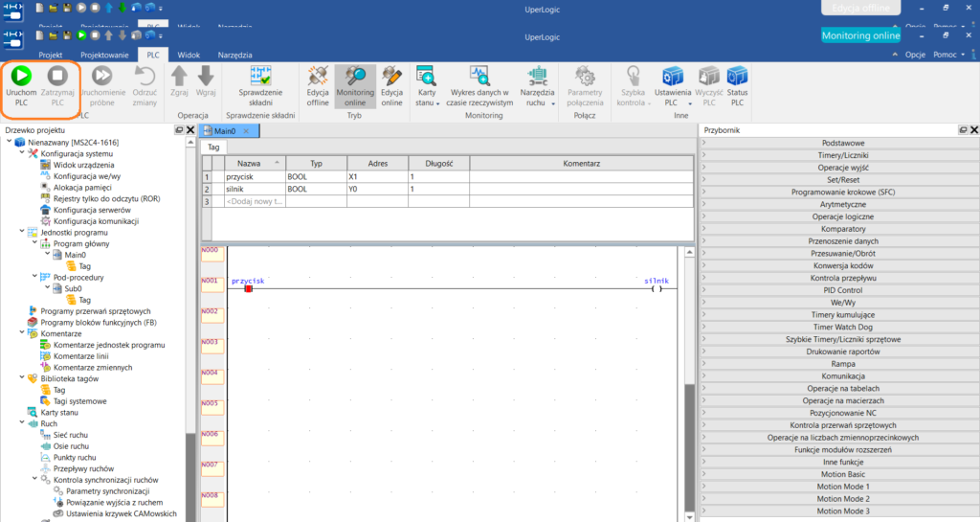The image size is (980, 522).
Task: Collapse Biblioteka tagów tree node
Action: click(x=22, y=378)
